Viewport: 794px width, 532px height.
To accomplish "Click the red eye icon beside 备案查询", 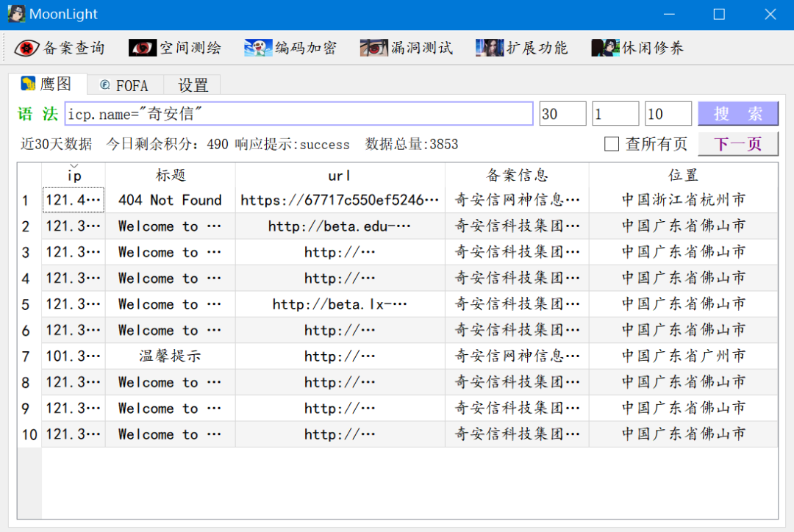I will coord(26,48).
